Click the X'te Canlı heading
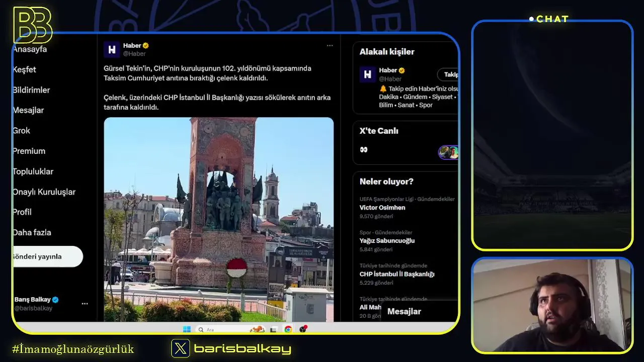The image size is (644, 362). coord(379,131)
